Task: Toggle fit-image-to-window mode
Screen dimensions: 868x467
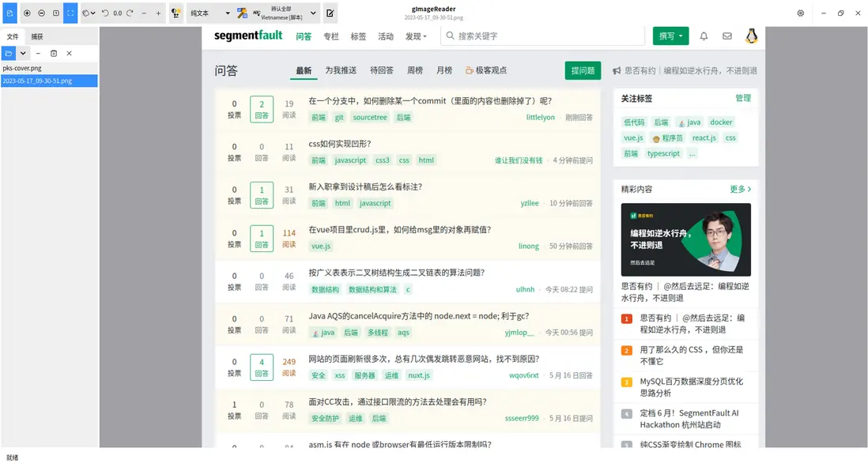Action: click(x=70, y=13)
